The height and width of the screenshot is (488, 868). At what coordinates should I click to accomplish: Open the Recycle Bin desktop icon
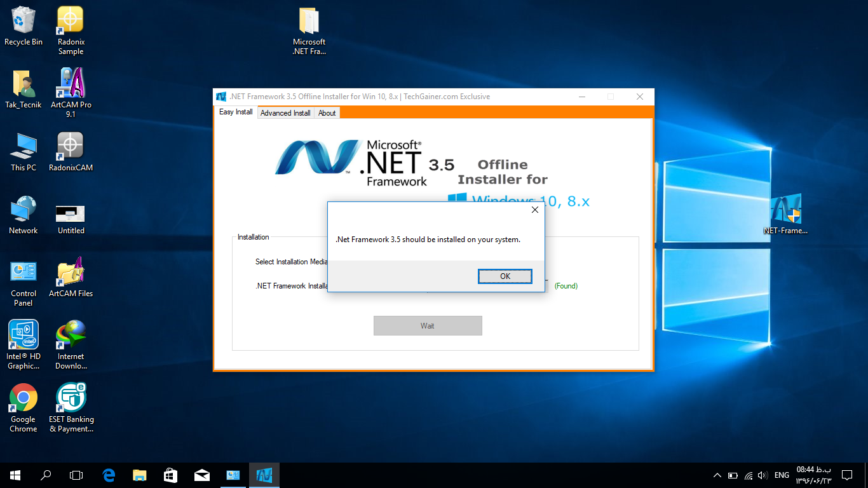[x=24, y=27]
